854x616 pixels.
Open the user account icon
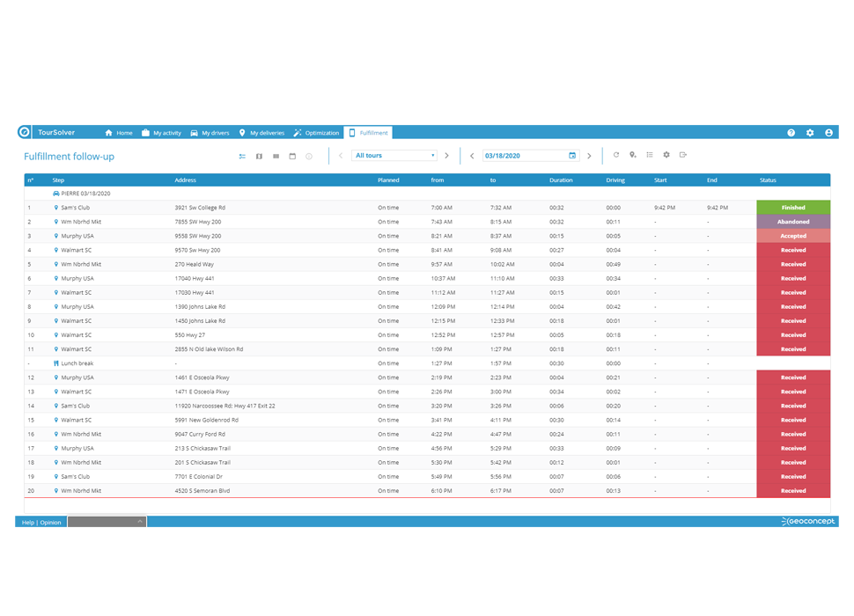[x=828, y=133]
